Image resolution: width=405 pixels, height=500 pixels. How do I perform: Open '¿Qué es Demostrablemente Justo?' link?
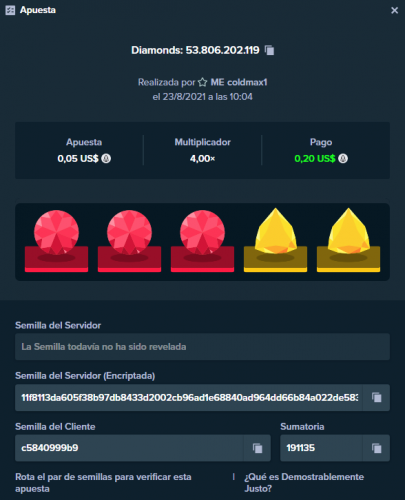[304, 483]
